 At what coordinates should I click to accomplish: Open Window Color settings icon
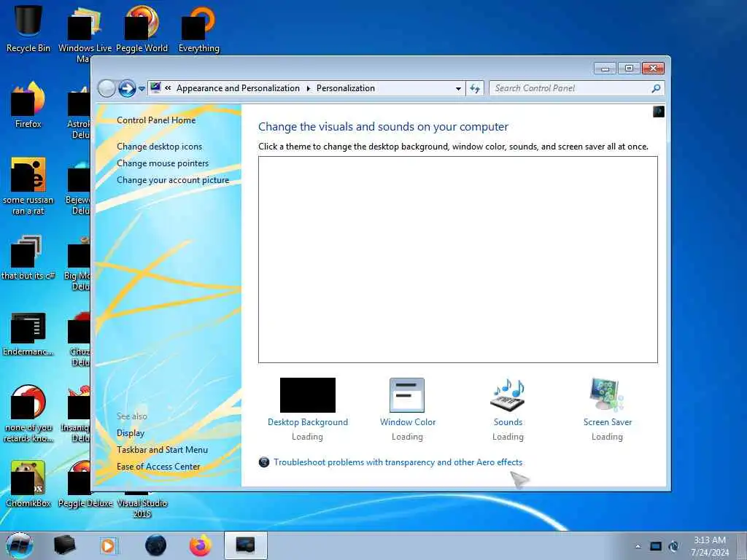point(407,394)
